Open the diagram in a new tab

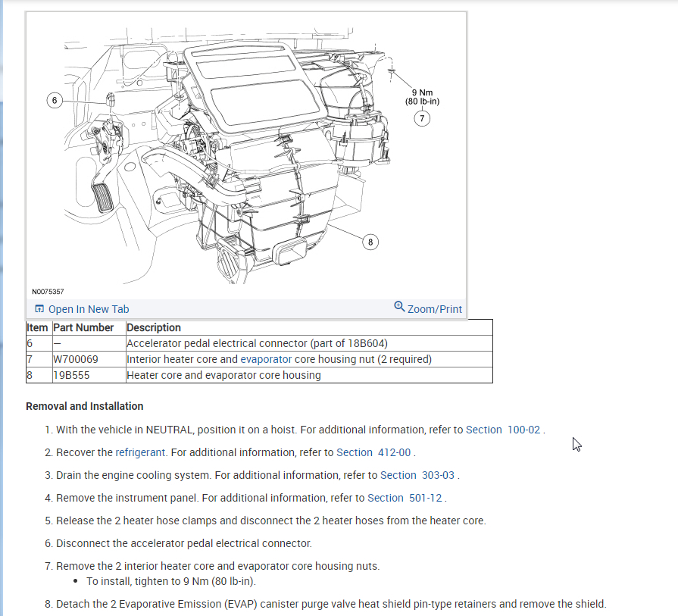pyautogui.click(x=88, y=309)
